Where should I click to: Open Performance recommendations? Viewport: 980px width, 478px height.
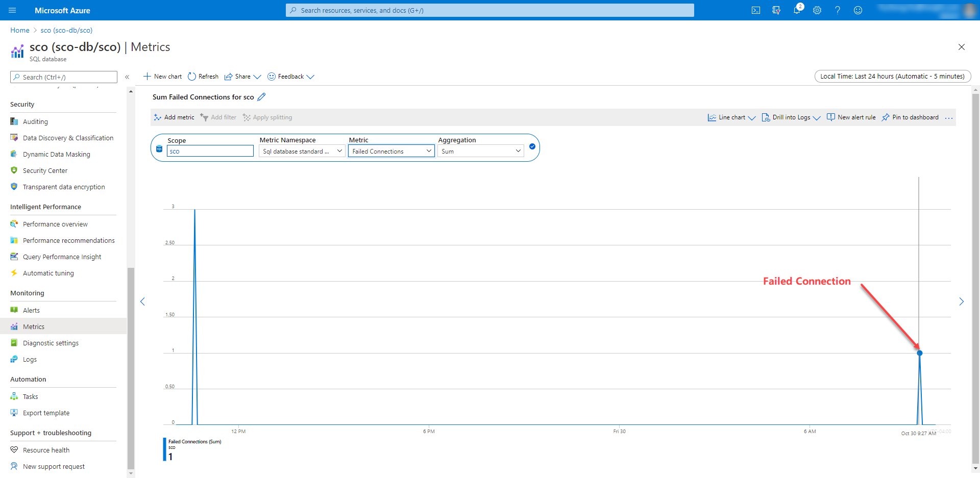(68, 240)
